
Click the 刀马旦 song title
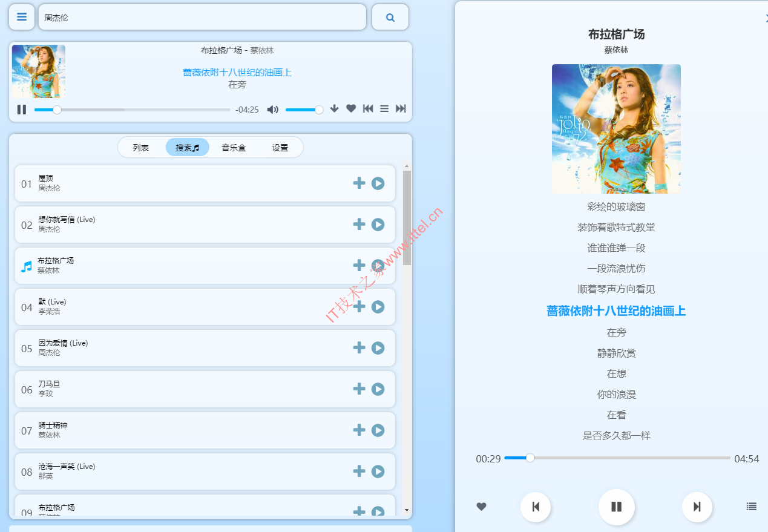tap(50, 384)
